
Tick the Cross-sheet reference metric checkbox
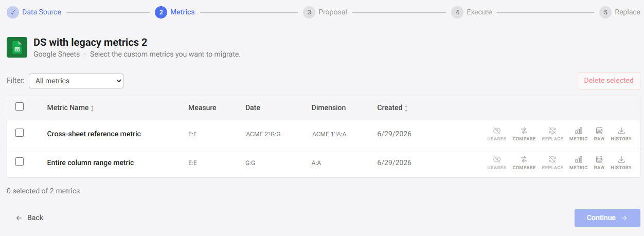(20, 133)
